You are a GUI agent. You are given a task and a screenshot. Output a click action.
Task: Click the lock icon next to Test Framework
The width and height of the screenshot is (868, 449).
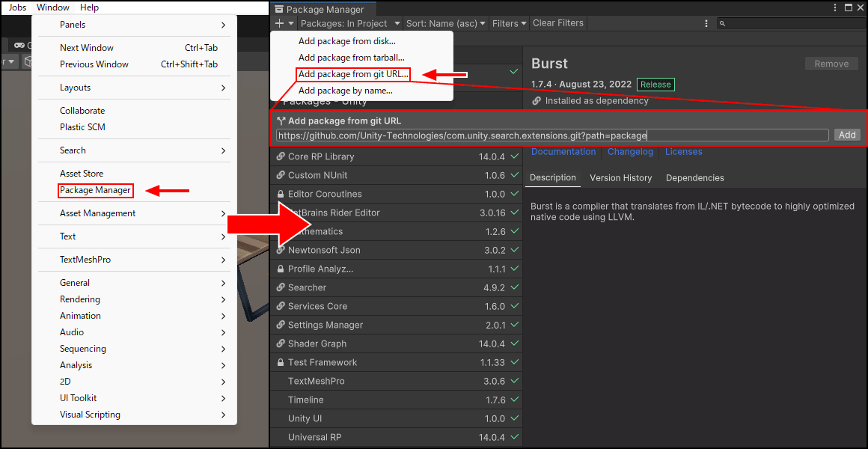click(x=280, y=362)
